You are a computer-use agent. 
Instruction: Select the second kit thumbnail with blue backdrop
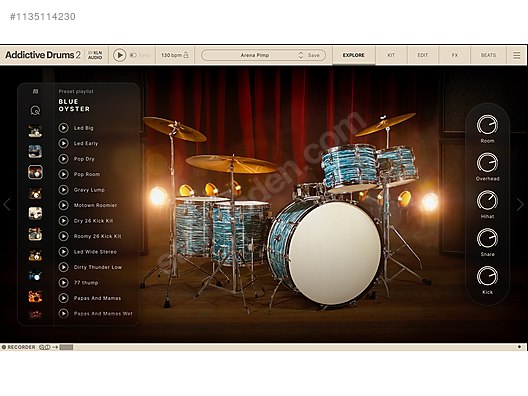35,152
